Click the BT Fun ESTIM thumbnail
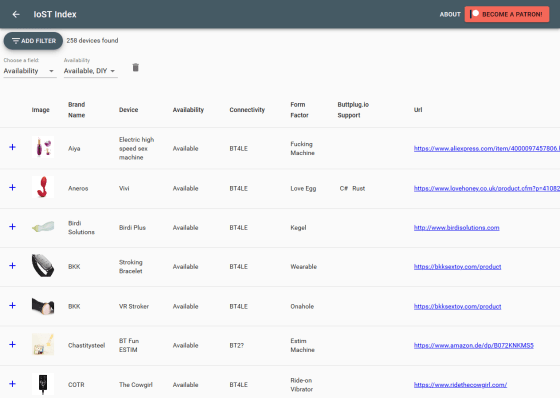This screenshot has height=398, width=560. [43, 344]
